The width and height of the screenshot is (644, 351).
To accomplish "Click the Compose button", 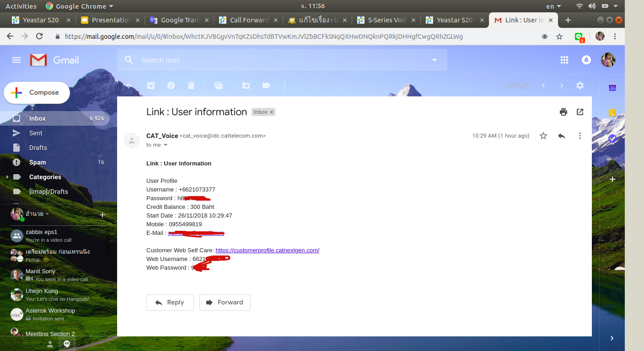I will pos(37,93).
